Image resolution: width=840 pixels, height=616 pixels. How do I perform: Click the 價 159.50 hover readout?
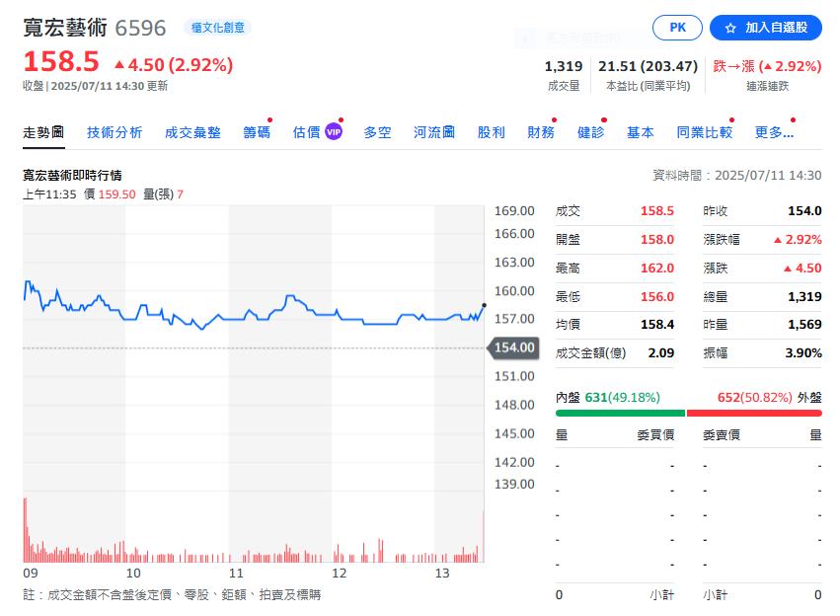[110, 194]
